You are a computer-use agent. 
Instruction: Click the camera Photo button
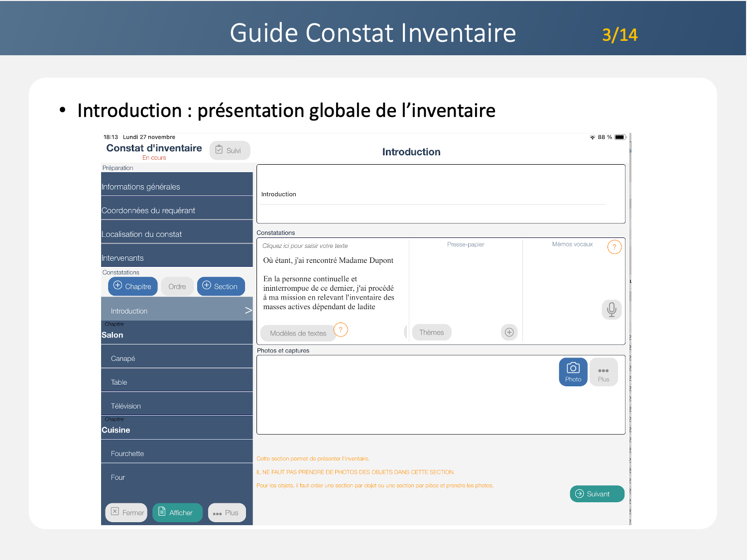[x=573, y=372]
